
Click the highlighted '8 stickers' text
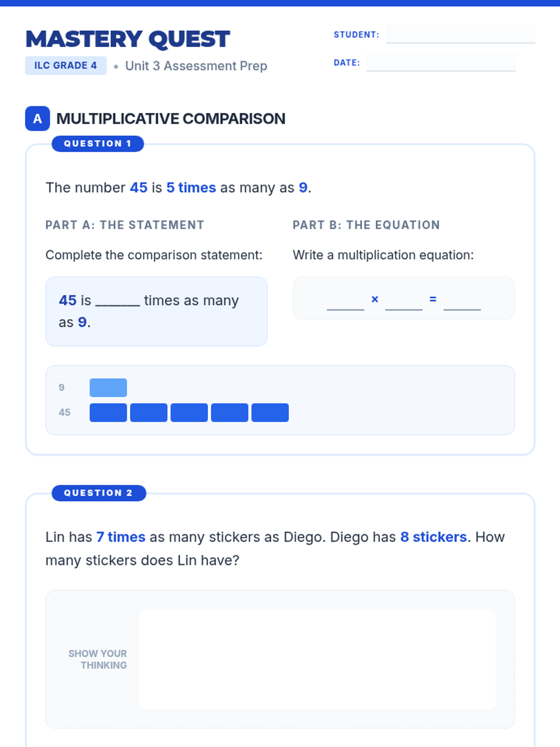[x=434, y=537]
